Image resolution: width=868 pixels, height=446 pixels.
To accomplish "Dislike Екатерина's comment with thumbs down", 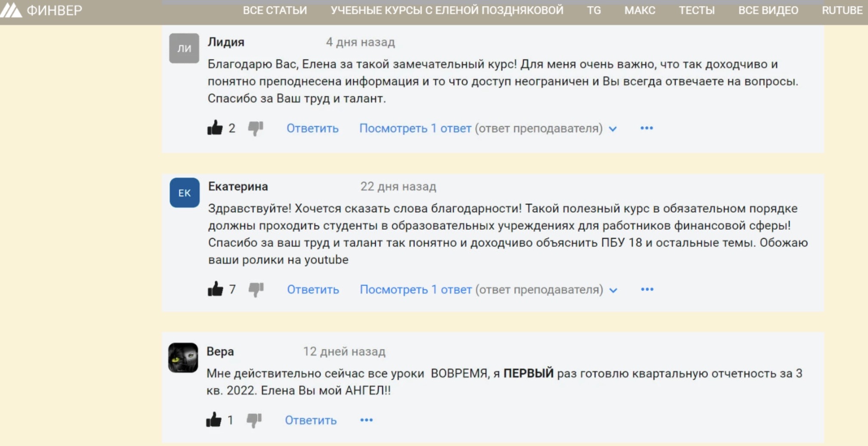I will pyautogui.click(x=256, y=289).
